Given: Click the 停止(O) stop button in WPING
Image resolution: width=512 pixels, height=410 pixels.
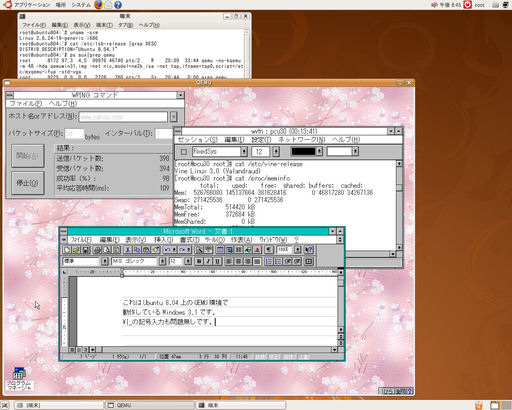Looking at the screenshot, I should coord(28,183).
